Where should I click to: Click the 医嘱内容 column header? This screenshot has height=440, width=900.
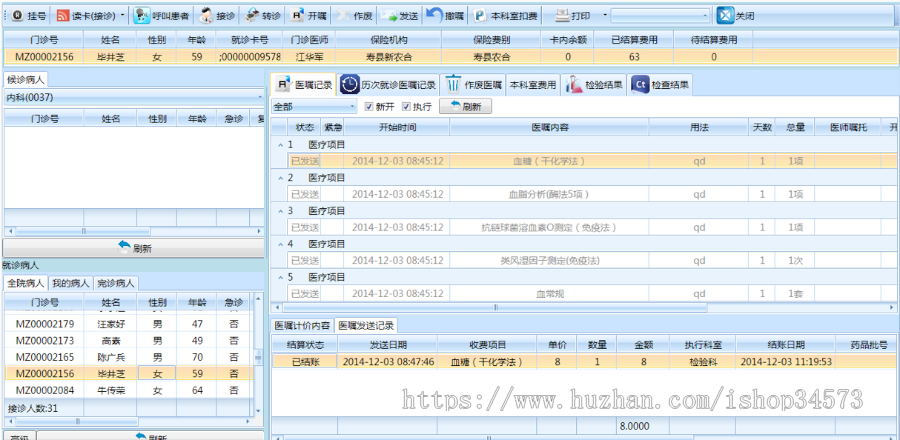[550, 127]
